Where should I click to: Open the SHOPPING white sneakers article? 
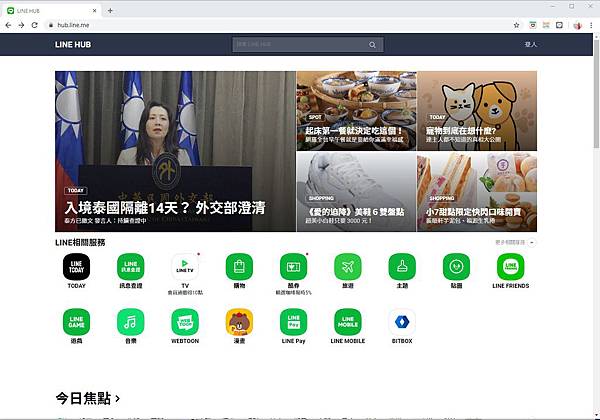pyautogui.click(x=356, y=192)
